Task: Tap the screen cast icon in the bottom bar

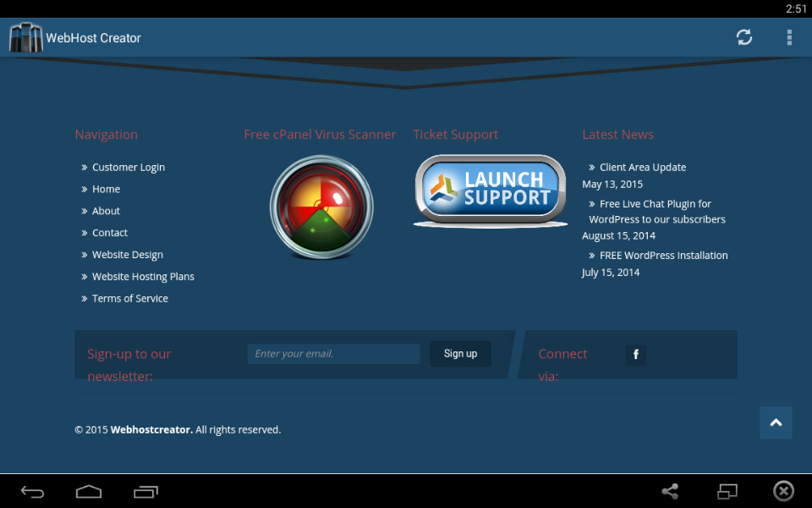Action: pos(727,491)
